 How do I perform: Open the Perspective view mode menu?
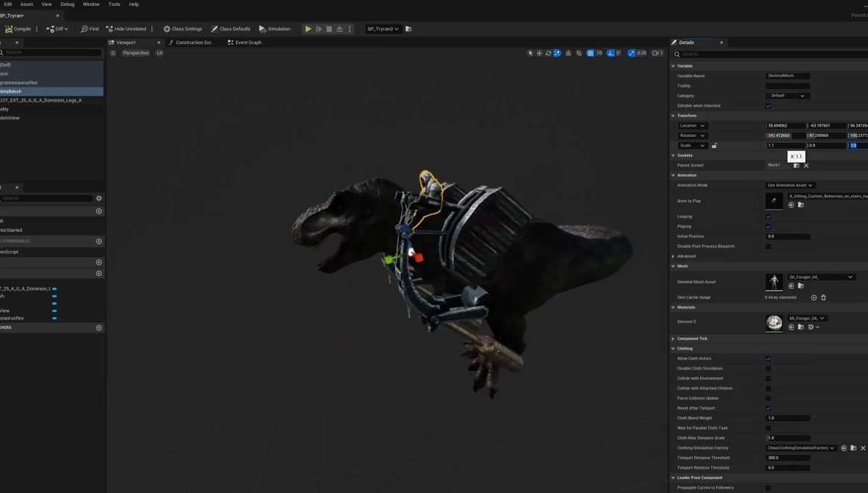pyautogui.click(x=135, y=53)
